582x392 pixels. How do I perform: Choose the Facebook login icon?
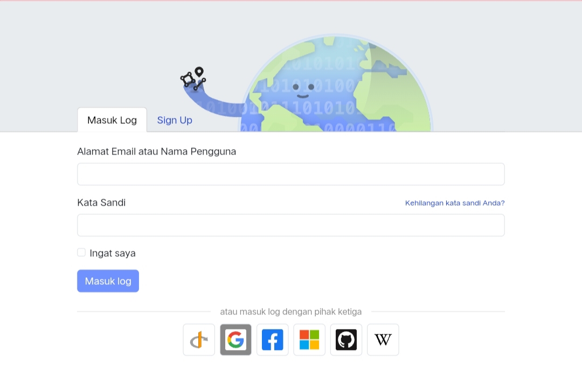click(273, 340)
